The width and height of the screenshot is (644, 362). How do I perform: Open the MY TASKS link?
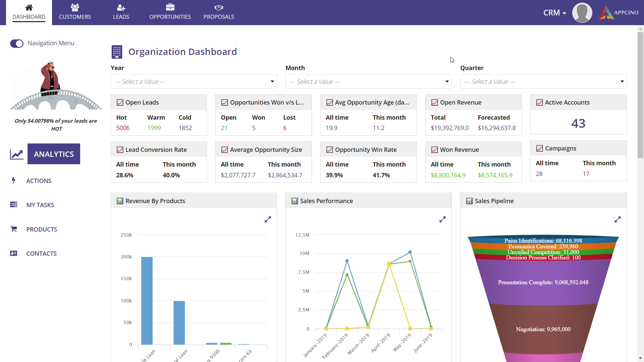tap(40, 205)
